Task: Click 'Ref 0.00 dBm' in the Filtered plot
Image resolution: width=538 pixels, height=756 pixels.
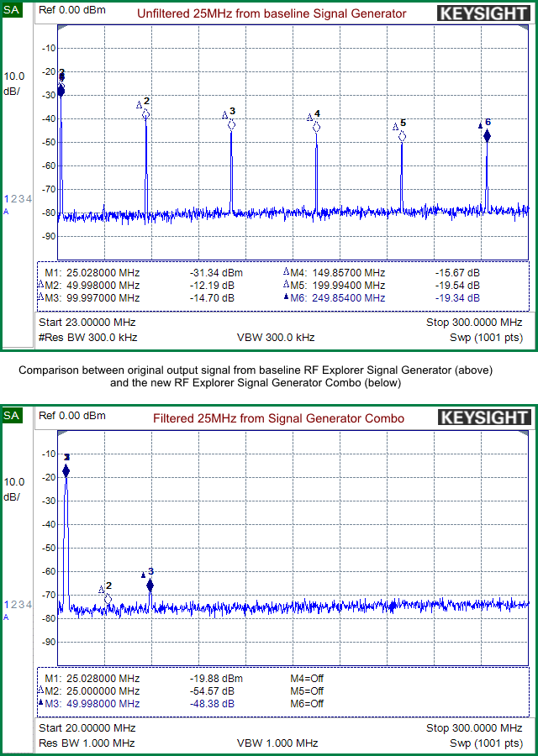Action: [72, 415]
